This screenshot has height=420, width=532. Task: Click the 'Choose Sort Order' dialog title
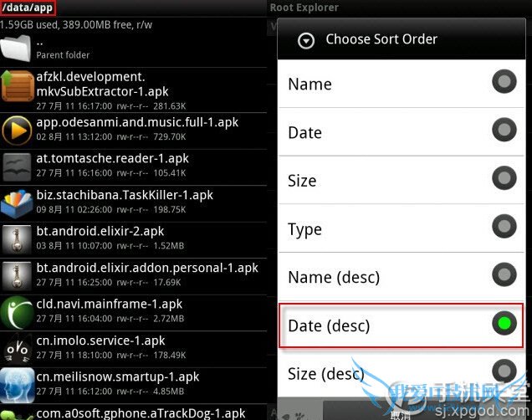coord(381,39)
